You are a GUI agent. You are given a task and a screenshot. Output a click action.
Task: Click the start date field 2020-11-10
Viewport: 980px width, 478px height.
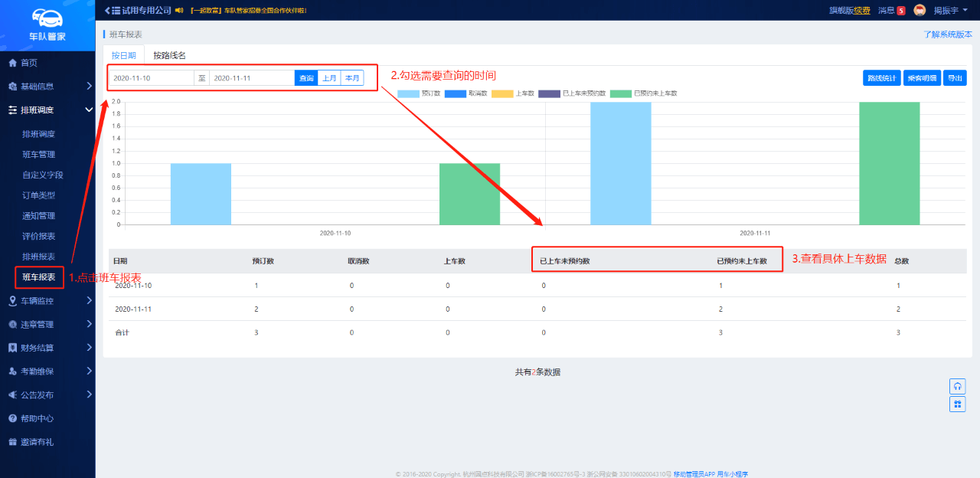[x=150, y=78]
